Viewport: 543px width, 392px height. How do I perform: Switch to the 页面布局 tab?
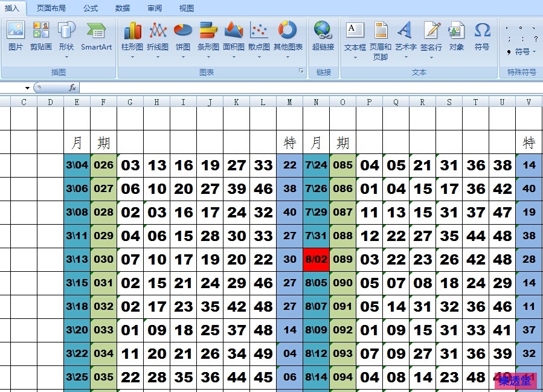click(51, 8)
